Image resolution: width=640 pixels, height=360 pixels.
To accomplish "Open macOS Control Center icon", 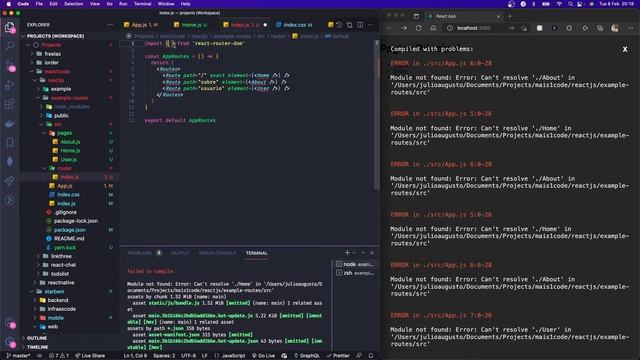I will [x=580, y=4].
